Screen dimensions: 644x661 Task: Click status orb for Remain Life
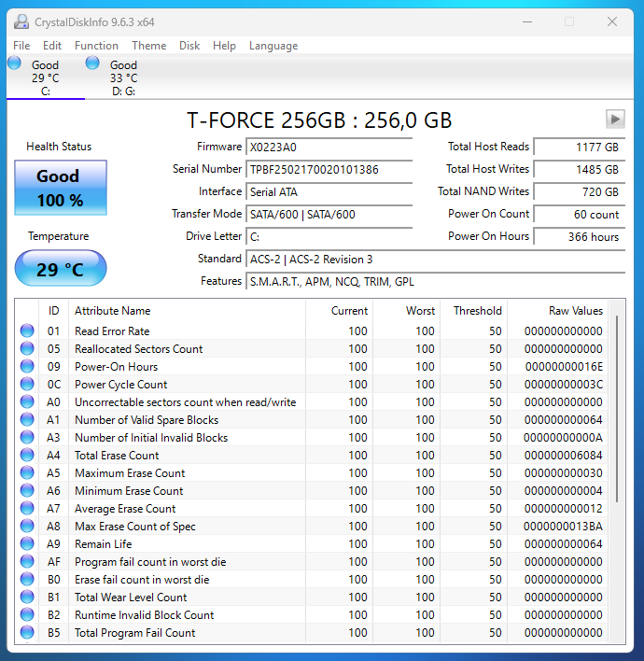[x=27, y=543]
